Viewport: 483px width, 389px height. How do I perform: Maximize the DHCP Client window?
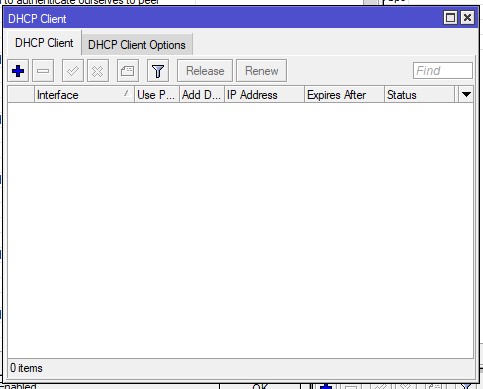pos(450,18)
